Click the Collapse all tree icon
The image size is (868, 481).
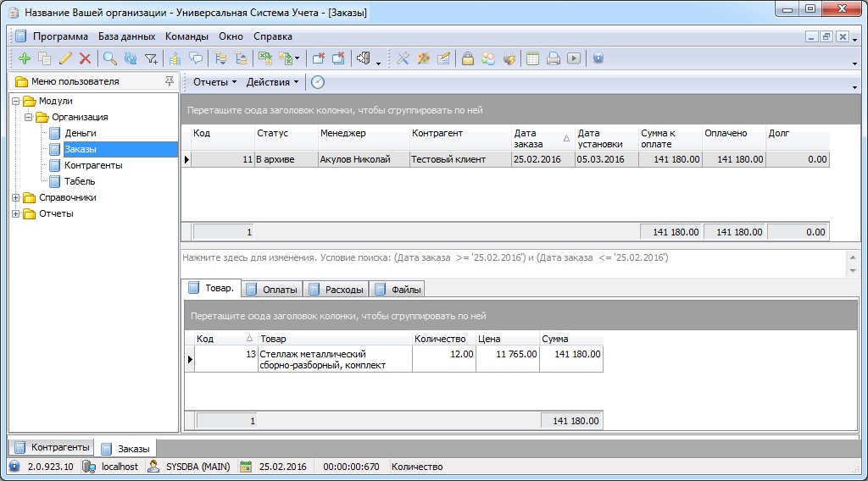(x=241, y=58)
